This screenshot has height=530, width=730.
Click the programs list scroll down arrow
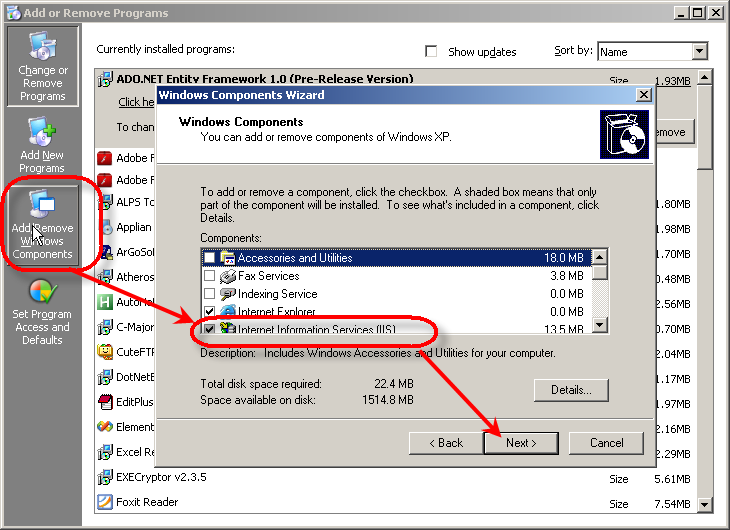(705, 504)
